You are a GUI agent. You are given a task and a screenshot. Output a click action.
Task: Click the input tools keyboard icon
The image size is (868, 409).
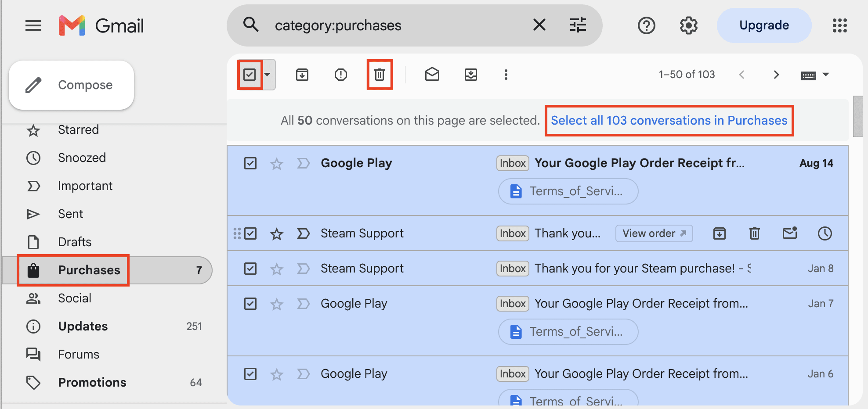click(808, 75)
